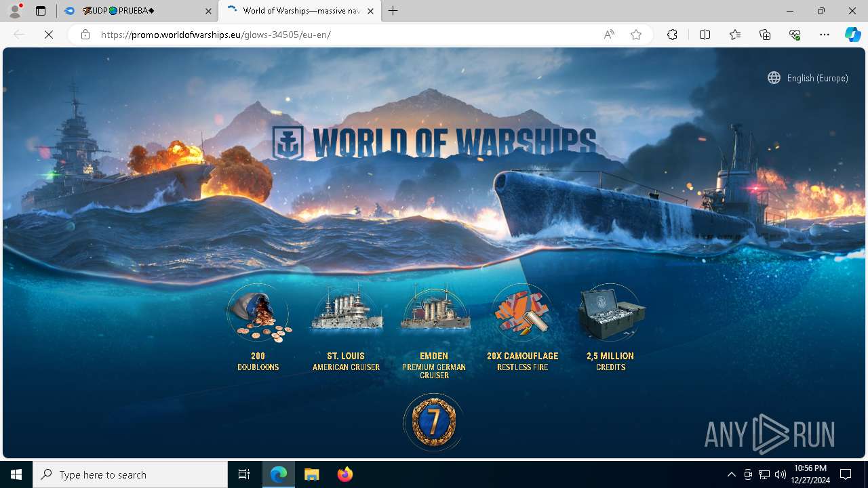Open the Favorites list icon
Image resolution: width=868 pixels, height=488 pixels.
[735, 35]
